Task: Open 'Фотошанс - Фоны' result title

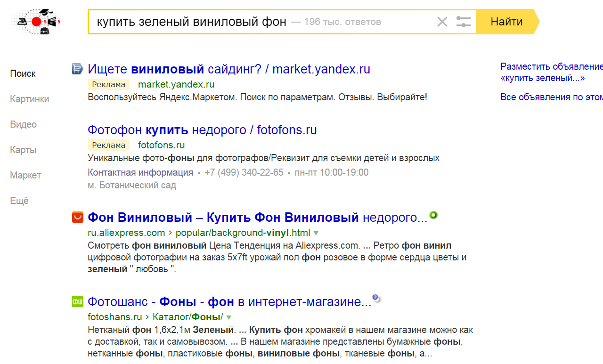Action: click(x=229, y=302)
